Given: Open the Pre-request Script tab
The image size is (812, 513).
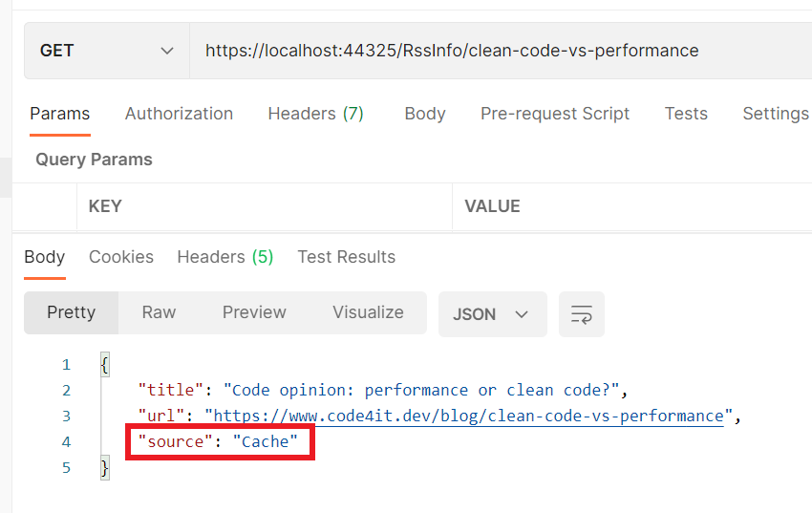Looking at the screenshot, I should [555, 114].
